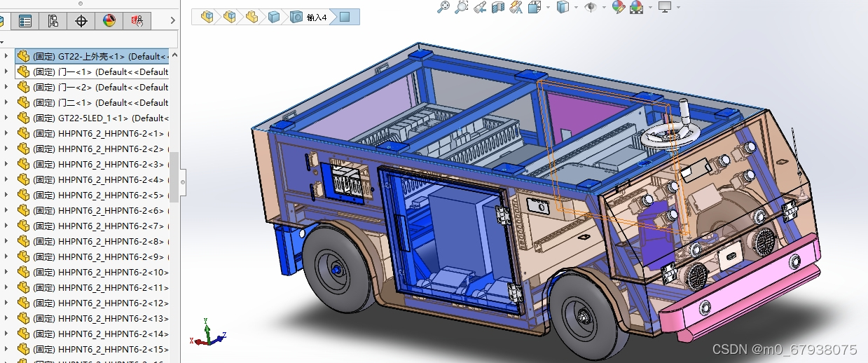Select GT22-上外壳<1> component
Screen dimensions: 868x363
coord(92,56)
